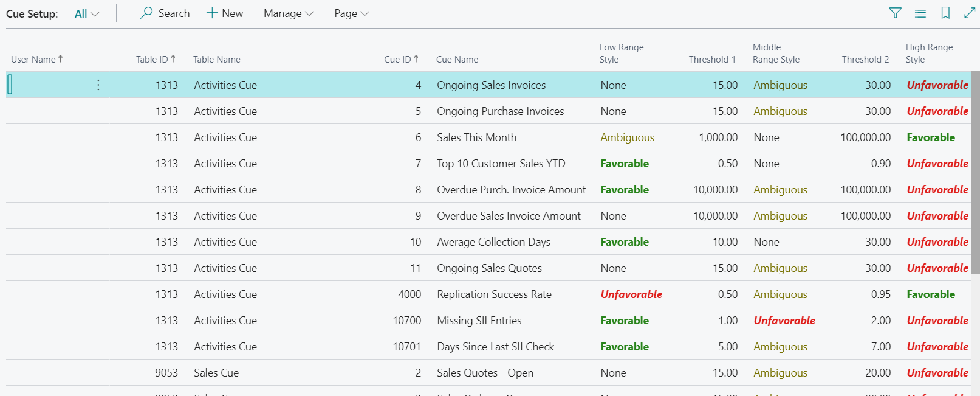
Task: Sort by Cue ID column header
Action: [x=401, y=59]
